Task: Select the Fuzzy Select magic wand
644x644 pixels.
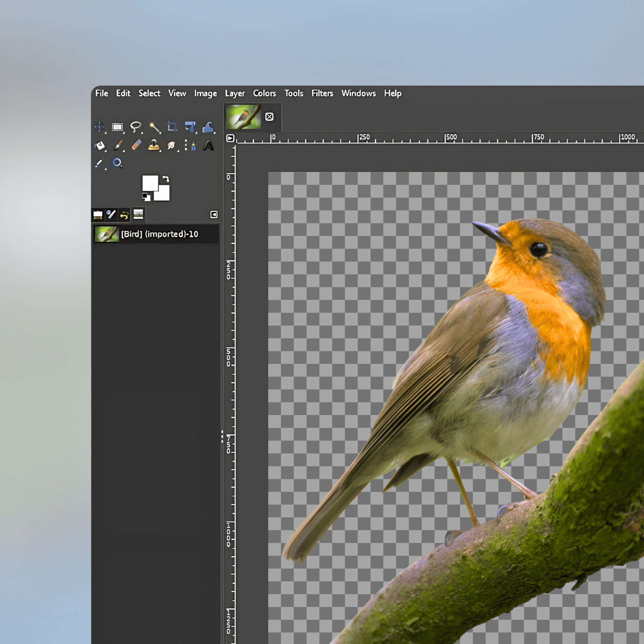Action: pyautogui.click(x=154, y=127)
